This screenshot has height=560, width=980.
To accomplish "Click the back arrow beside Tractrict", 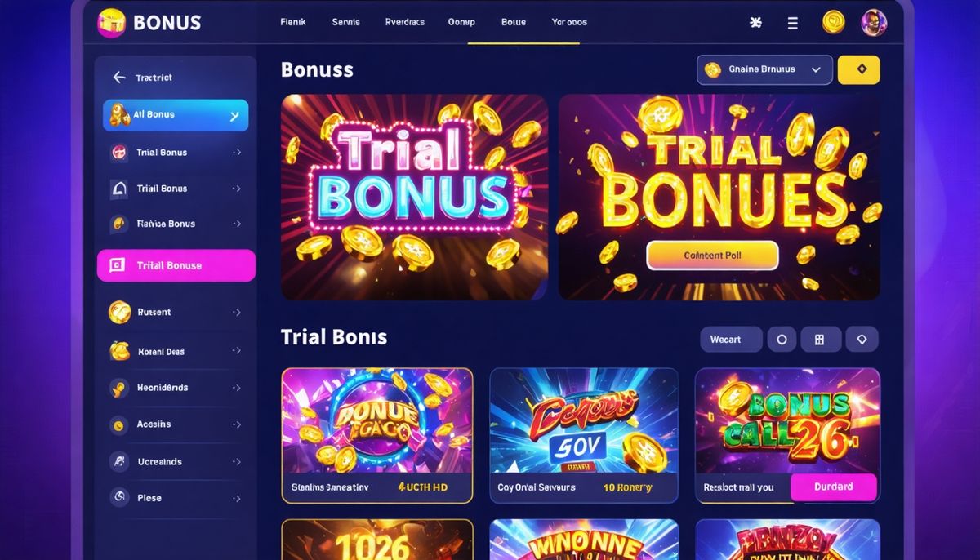I will point(119,78).
